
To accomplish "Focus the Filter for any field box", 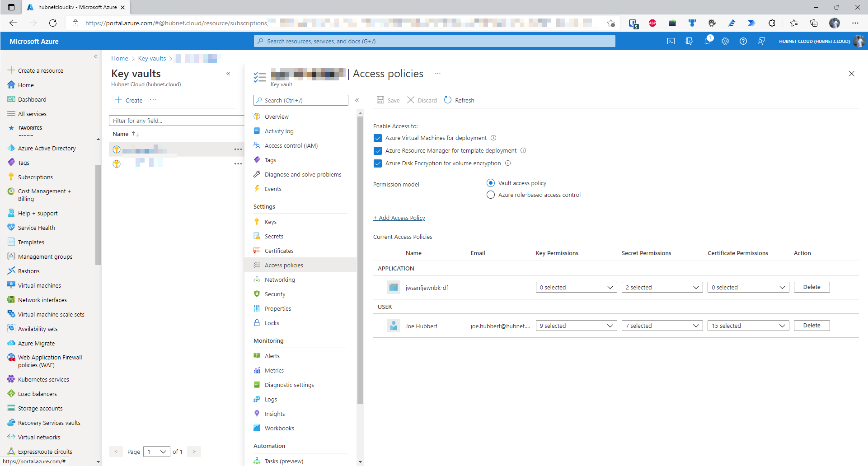I will pos(176,121).
